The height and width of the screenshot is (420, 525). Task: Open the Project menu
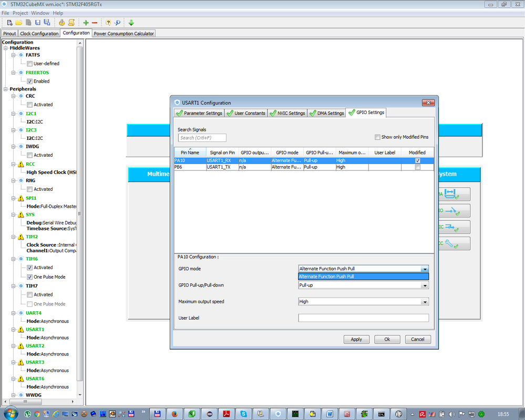(x=20, y=13)
